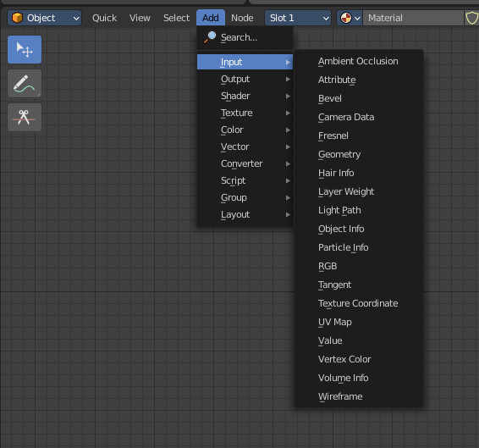
Task: Expand the Input submenu
Action: (245, 62)
